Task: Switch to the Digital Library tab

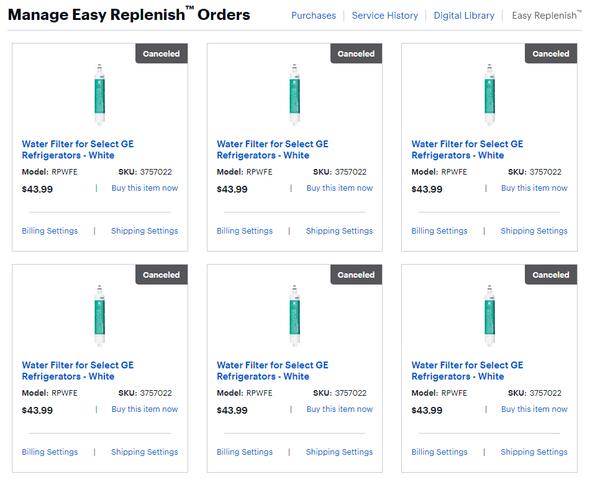Action: pos(464,16)
